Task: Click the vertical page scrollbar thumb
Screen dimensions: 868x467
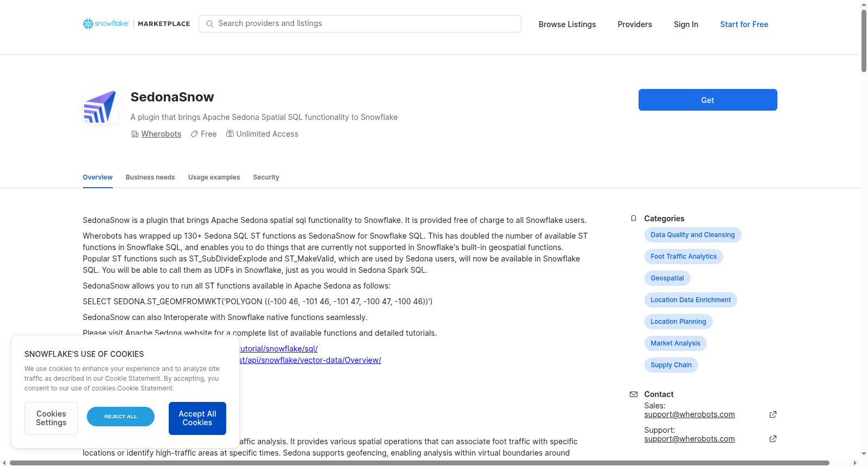Action: [864, 41]
